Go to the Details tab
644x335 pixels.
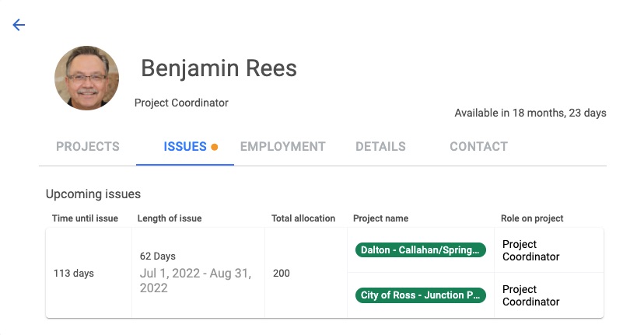380,147
